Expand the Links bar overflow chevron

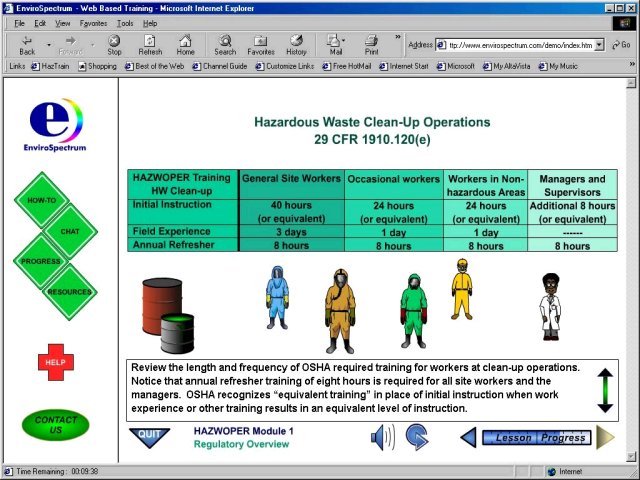(632, 64)
